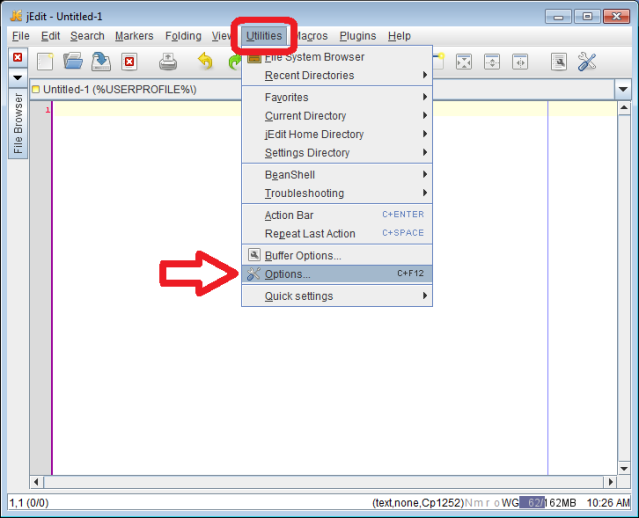Choose Action Bar menu item
The height and width of the screenshot is (518, 639).
tap(337, 215)
